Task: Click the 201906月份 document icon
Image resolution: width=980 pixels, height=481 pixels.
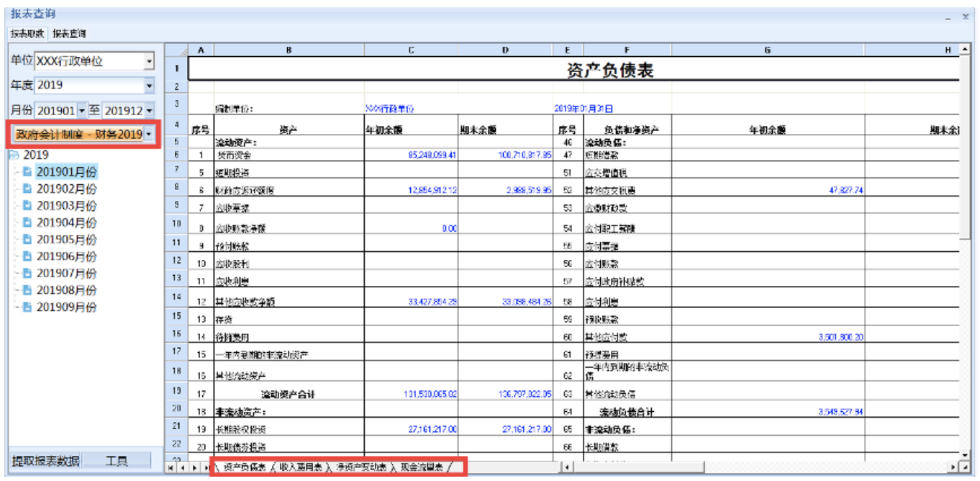Action: (27, 256)
